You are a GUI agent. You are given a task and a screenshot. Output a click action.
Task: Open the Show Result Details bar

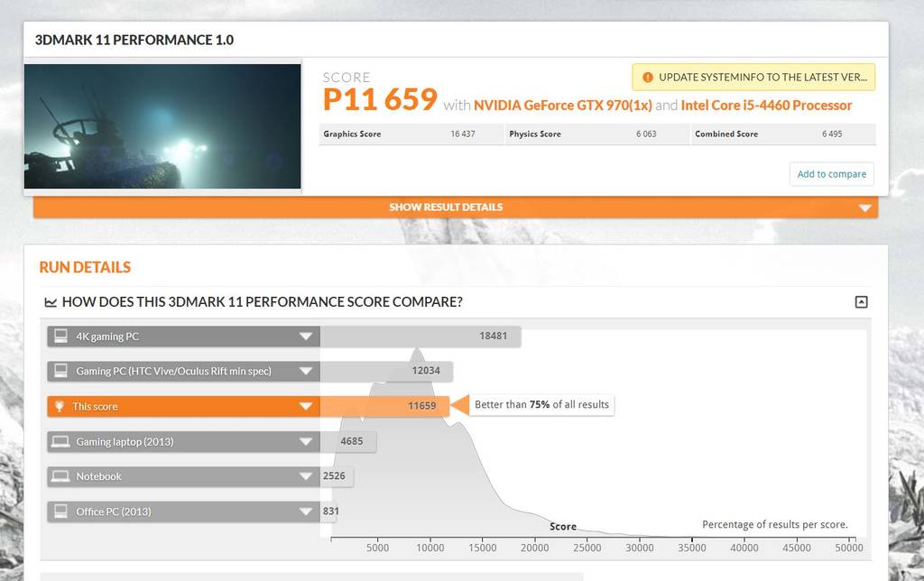pyautogui.click(x=456, y=207)
